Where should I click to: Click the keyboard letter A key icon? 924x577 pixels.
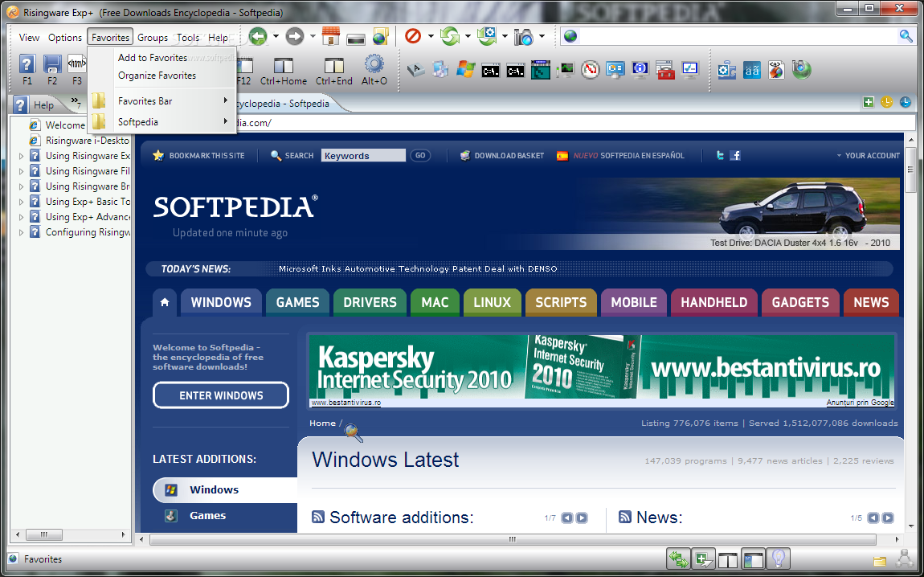pyautogui.click(x=416, y=70)
